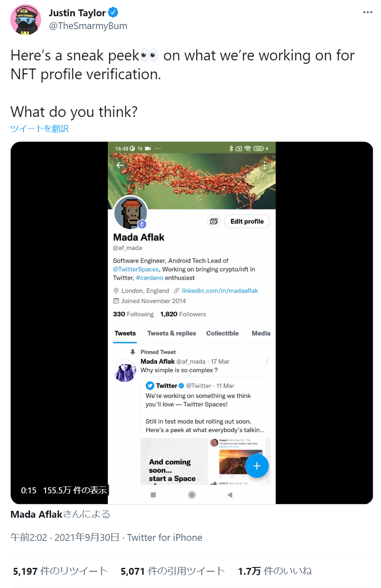Tap the back arrow in the video
The height and width of the screenshot is (588, 381).
[120, 165]
